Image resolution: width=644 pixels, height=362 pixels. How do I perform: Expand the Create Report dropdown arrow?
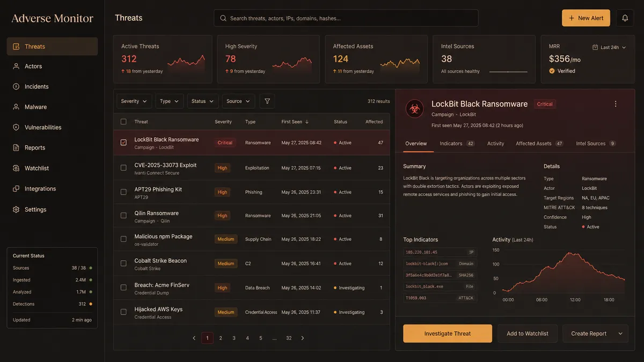pos(620,334)
